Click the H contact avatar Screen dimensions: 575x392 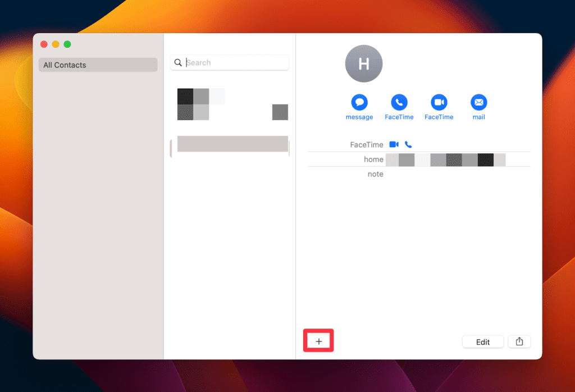(364, 64)
